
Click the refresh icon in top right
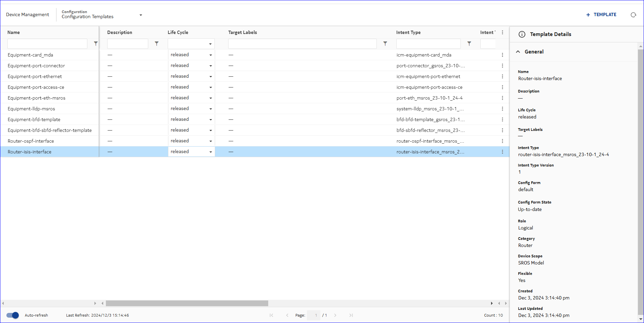(x=633, y=15)
